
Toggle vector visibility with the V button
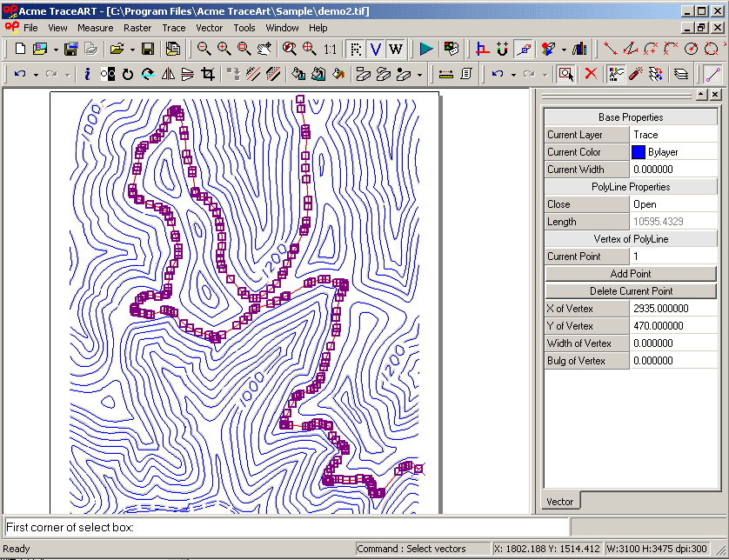tap(376, 50)
